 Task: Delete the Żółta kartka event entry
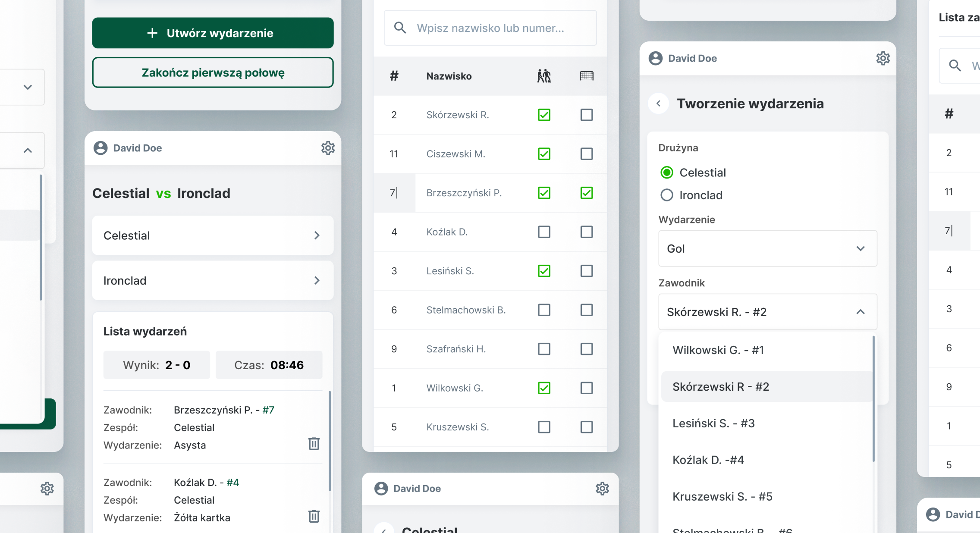coord(314,516)
